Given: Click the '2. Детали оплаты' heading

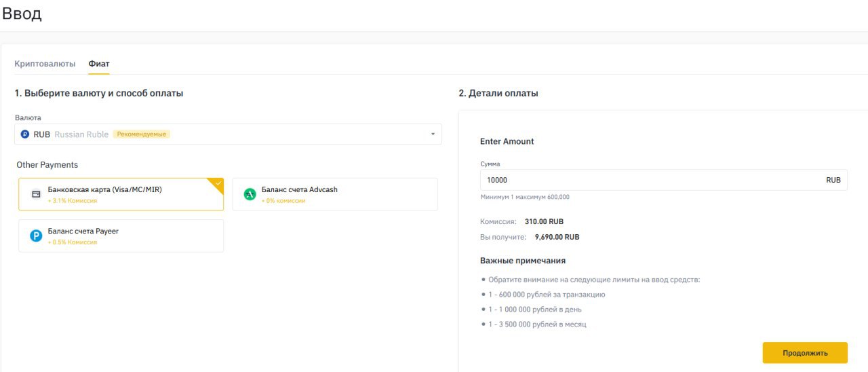Looking at the screenshot, I should point(498,93).
